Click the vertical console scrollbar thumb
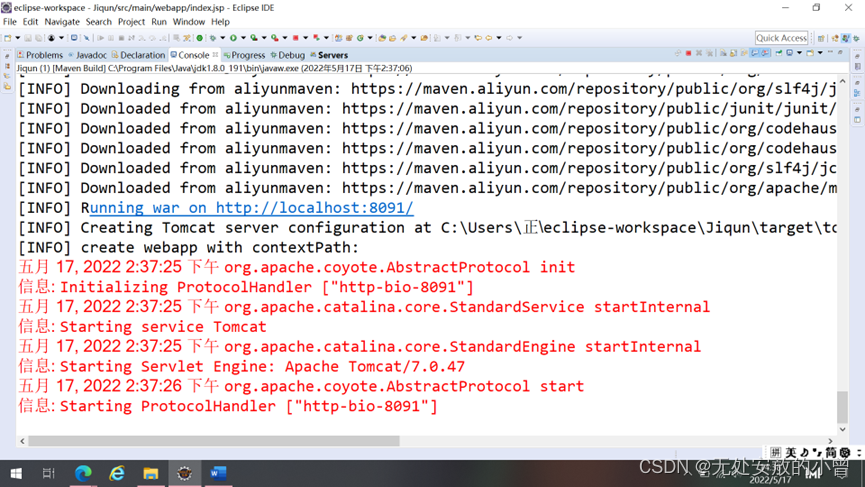The image size is (865, 487). tap(842, 406)
